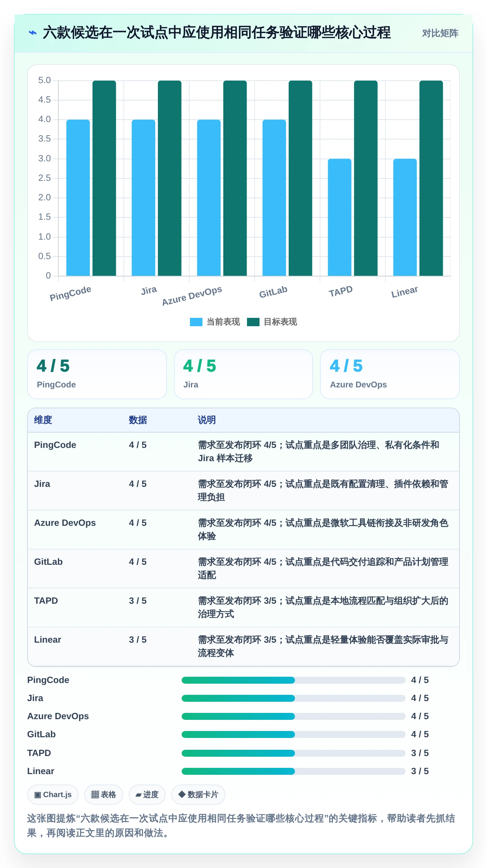
Task: Click the Azure DevOps x-axis label
Action: [x=192, y=296]
